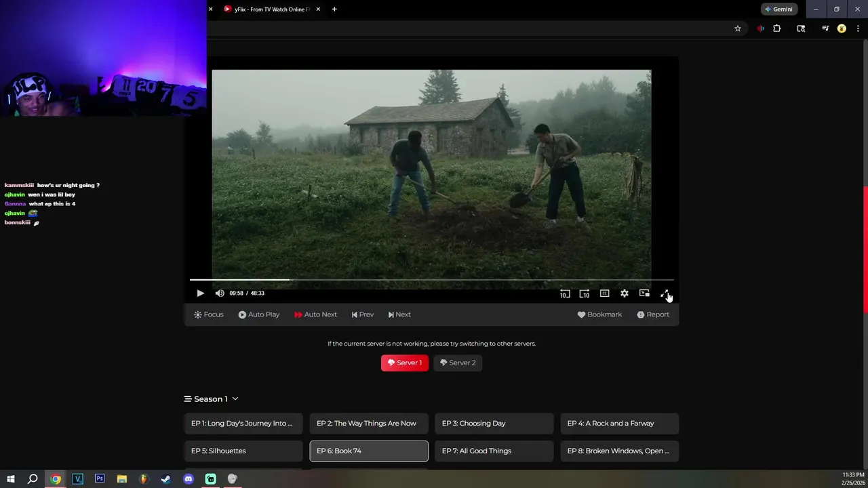
Task: Open FL Studio from the taskbar
Action: [144, 479]
